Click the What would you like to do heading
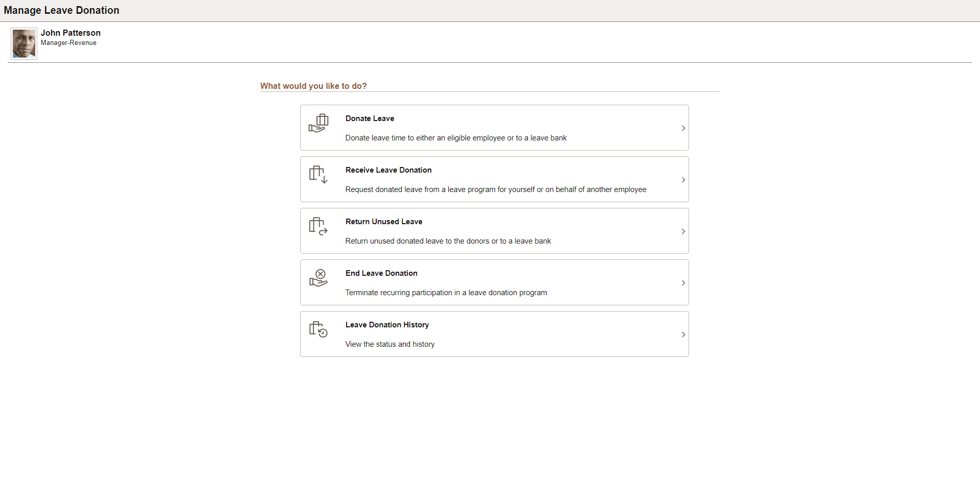The width and height of the screenshot is (980, 501). pos(313,86)
